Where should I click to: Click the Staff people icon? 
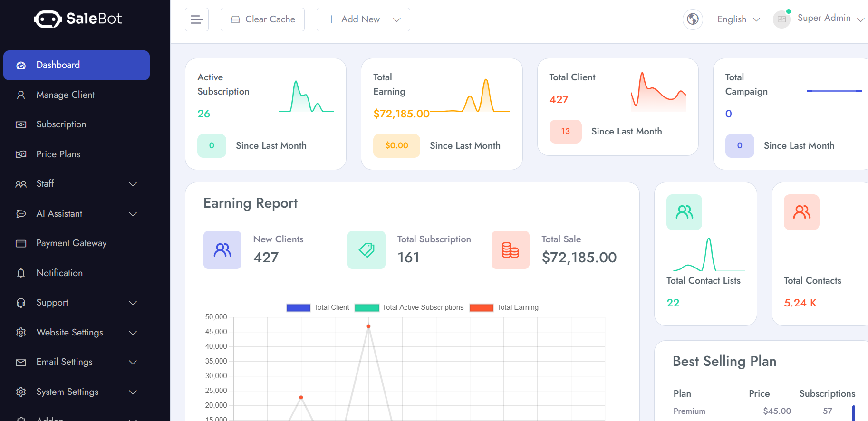(x=21, y=184)
